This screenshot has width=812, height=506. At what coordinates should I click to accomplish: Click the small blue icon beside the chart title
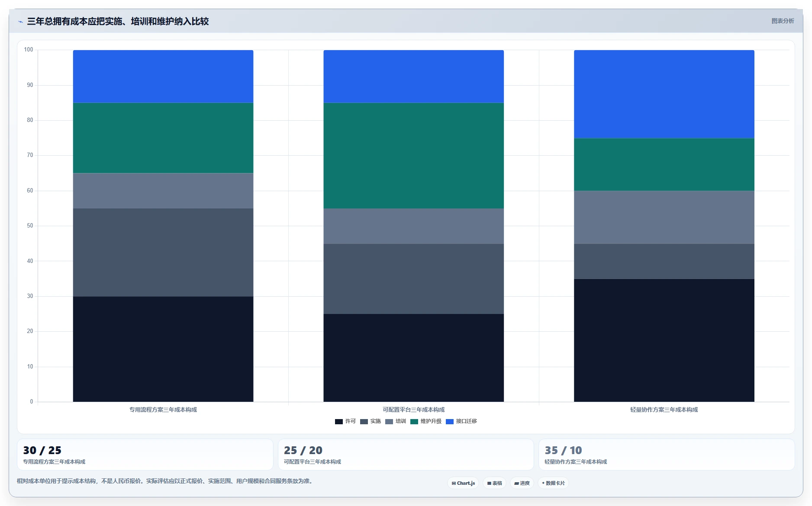pos(20,22)
